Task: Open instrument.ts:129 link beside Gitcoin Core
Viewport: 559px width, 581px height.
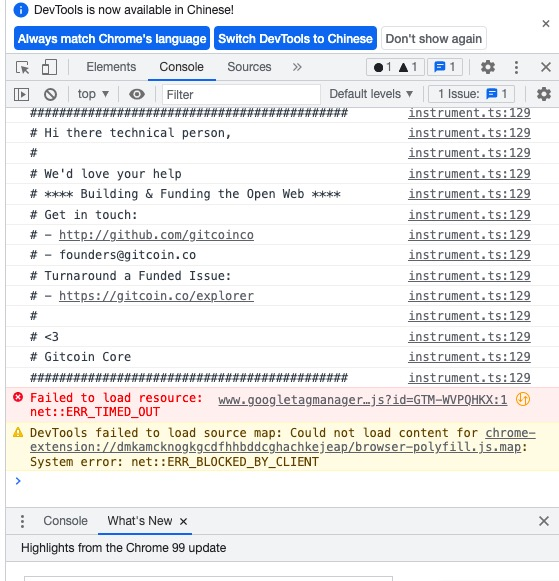Action: (469, 357)
